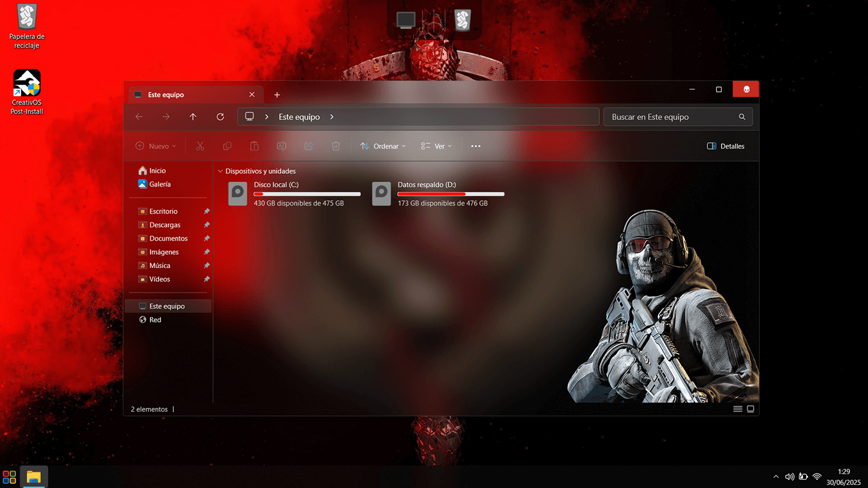Open the See more ellipsis menu
Viewport: 868px width, 488px height.
pyautogui.click(x=476, y=146)
